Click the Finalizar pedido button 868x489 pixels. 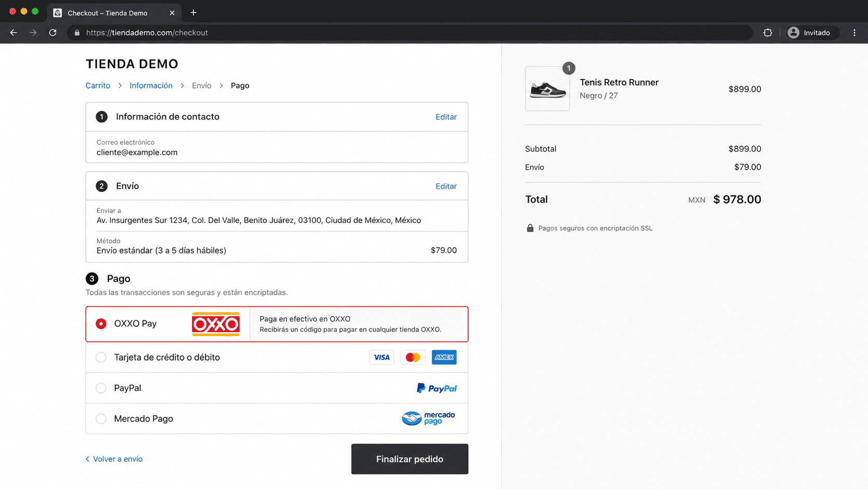[x=410, y=459]
